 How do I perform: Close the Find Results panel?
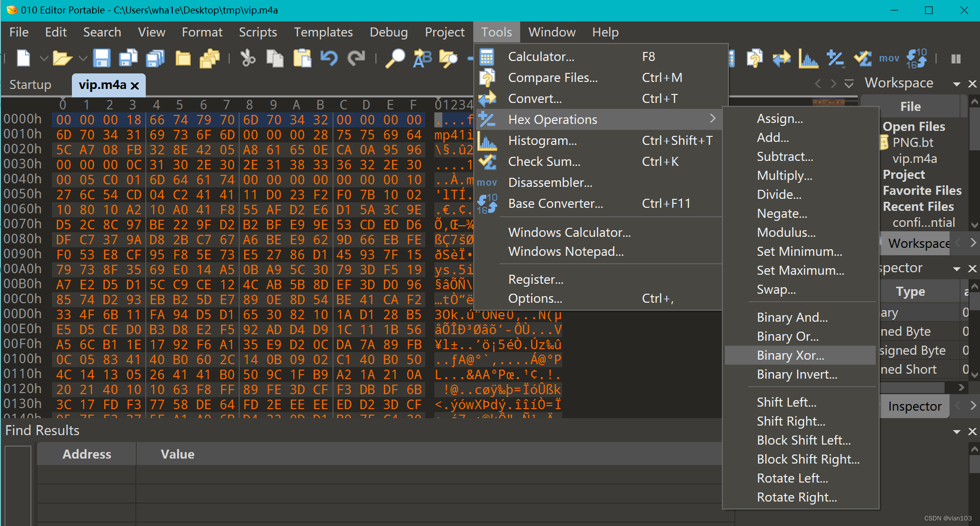tap(972, 432)
